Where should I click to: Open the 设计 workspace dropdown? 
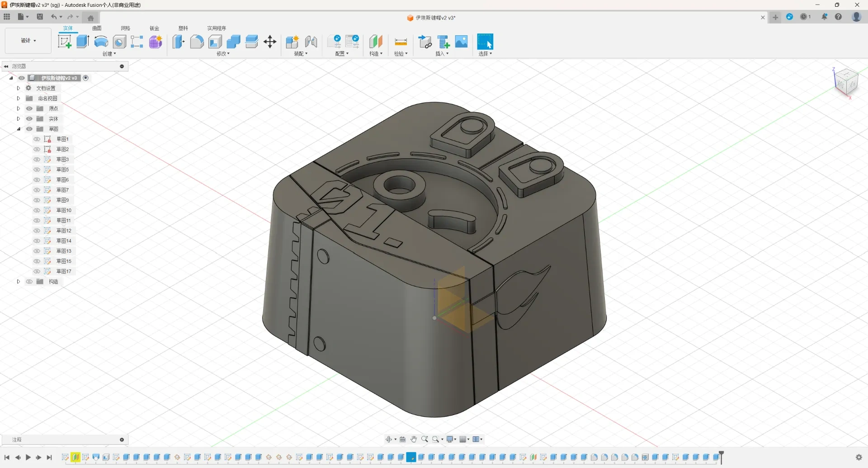tap(28, 41)
